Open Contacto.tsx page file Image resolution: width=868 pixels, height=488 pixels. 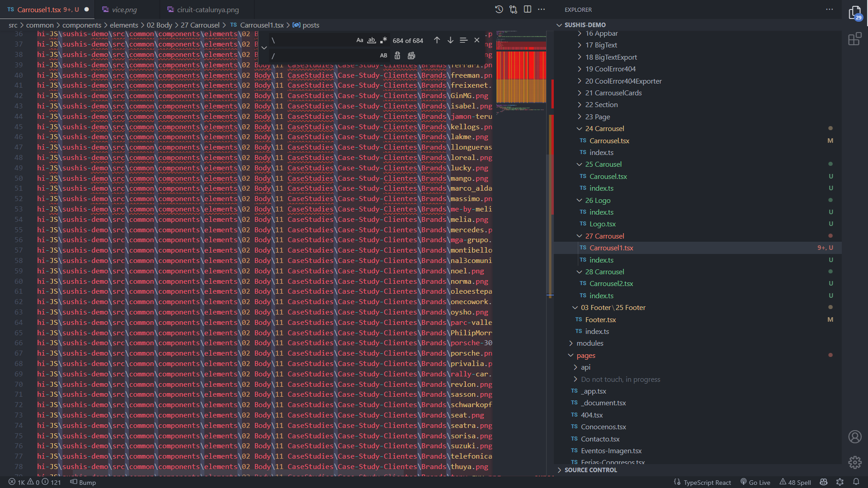pos(600,439)
